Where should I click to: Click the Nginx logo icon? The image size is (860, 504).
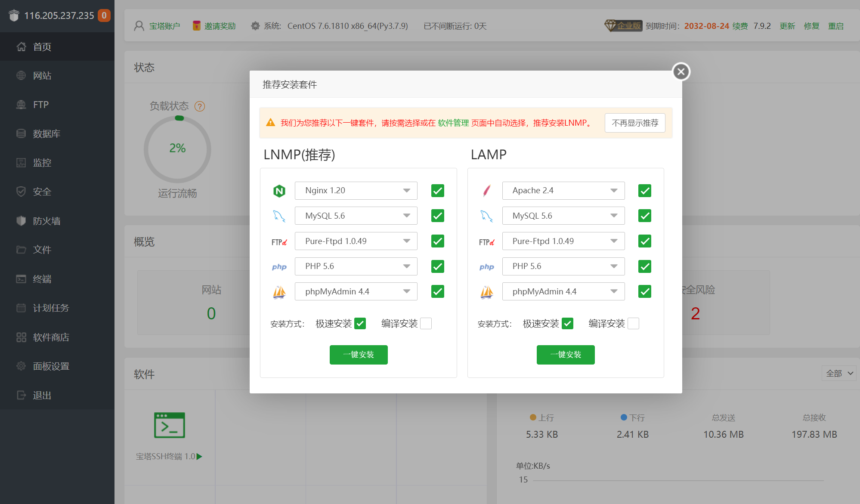(279, 191)
